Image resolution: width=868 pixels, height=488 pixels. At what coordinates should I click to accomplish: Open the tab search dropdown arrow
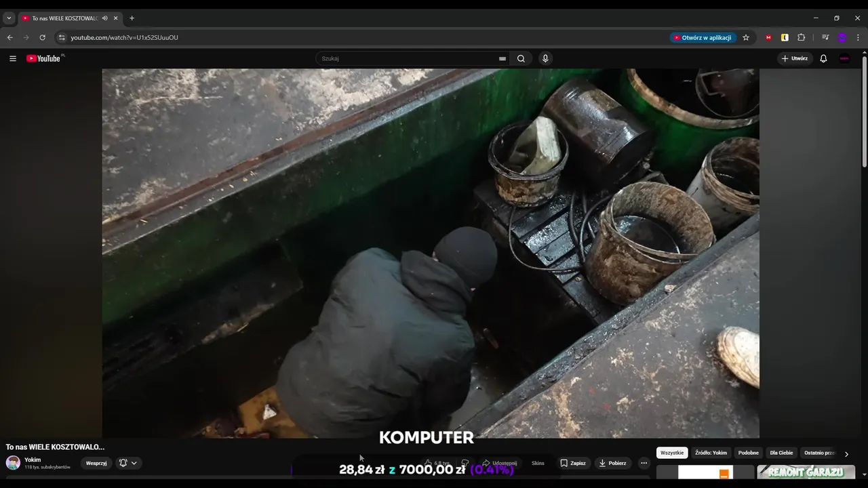[x=9, y=18]
